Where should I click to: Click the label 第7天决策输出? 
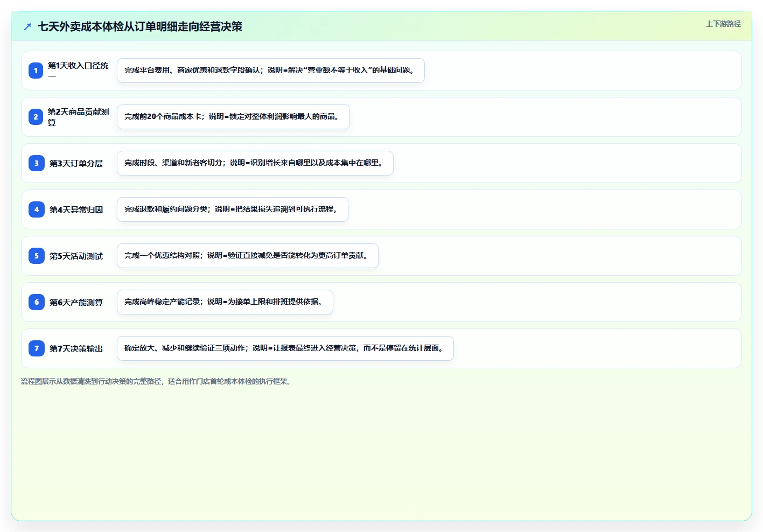(x=76, y=348)
